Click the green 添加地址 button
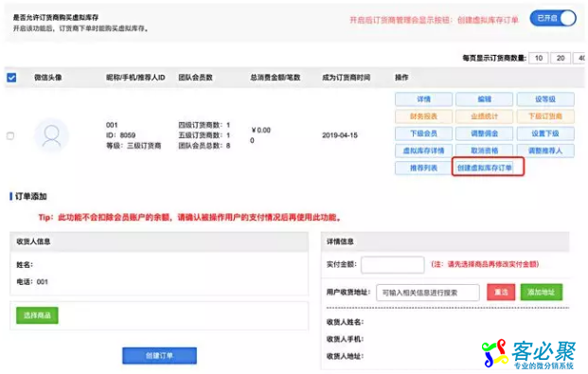The height and width of the screenshot is (374, 588). [541, 292]
